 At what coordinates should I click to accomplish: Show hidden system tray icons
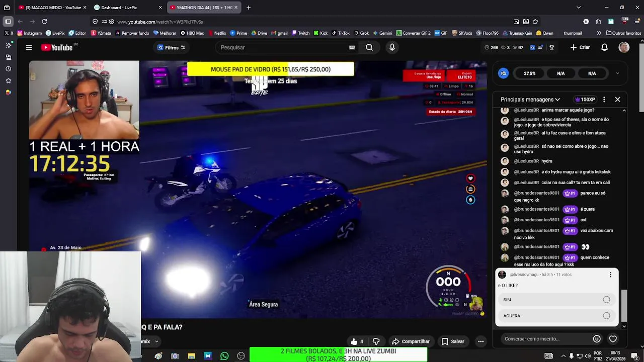pos(563,356)
